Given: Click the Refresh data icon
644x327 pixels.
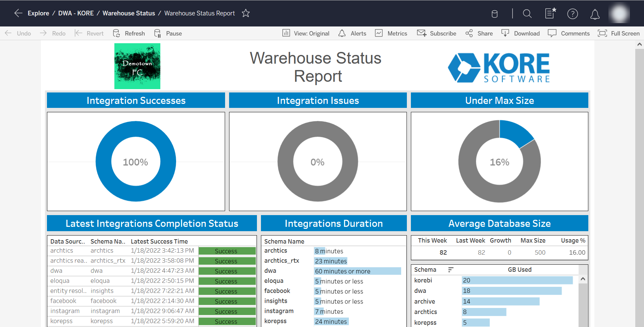Looking at the screenshot, I should tap(116, 33).
